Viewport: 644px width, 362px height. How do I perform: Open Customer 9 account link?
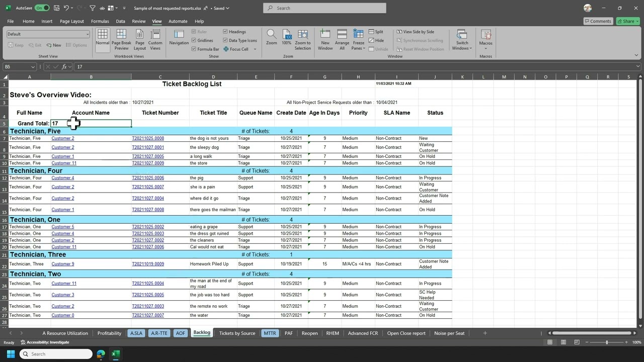pos(62,264)
